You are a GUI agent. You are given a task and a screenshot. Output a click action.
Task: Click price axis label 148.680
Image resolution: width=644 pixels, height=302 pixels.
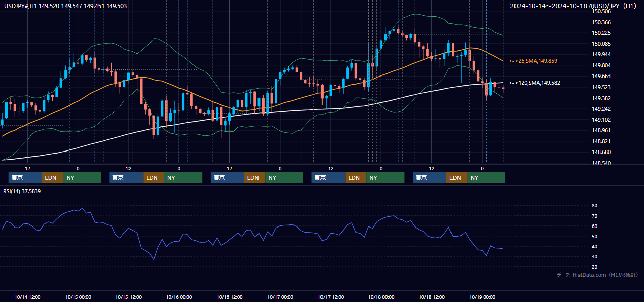click(601, 152)
